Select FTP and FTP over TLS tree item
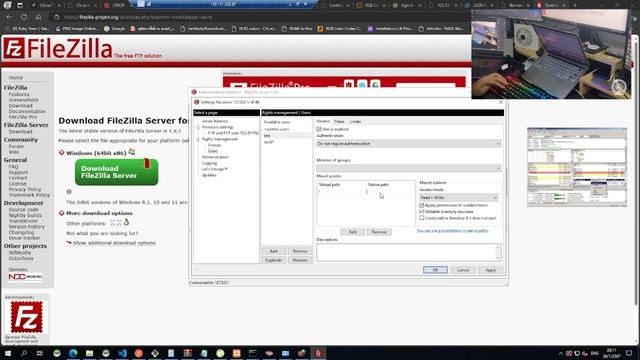 233,133
